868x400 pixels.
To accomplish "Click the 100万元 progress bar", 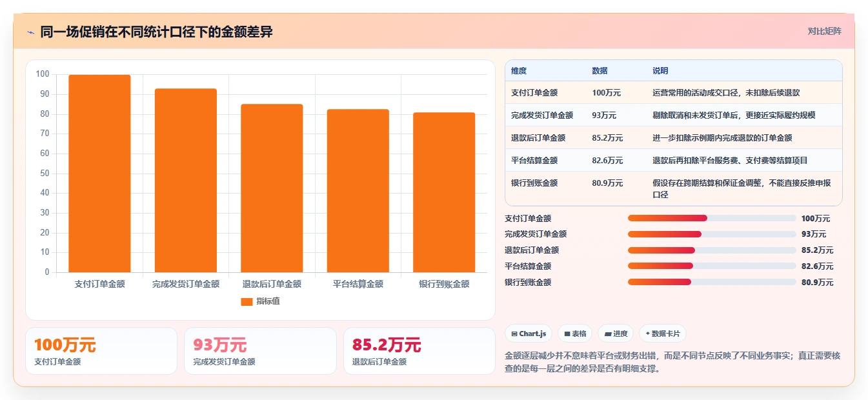I will (x=712, y=218).
